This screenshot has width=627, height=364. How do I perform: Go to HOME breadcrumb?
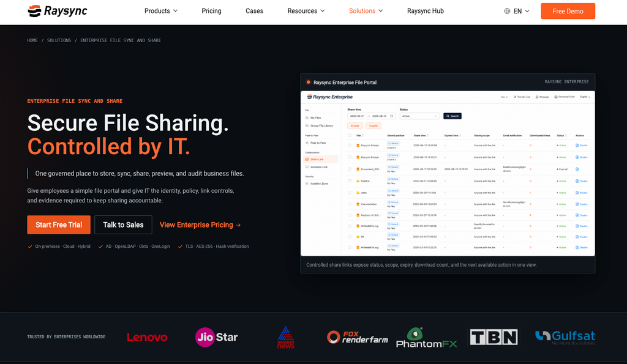(x=32, y=40)
